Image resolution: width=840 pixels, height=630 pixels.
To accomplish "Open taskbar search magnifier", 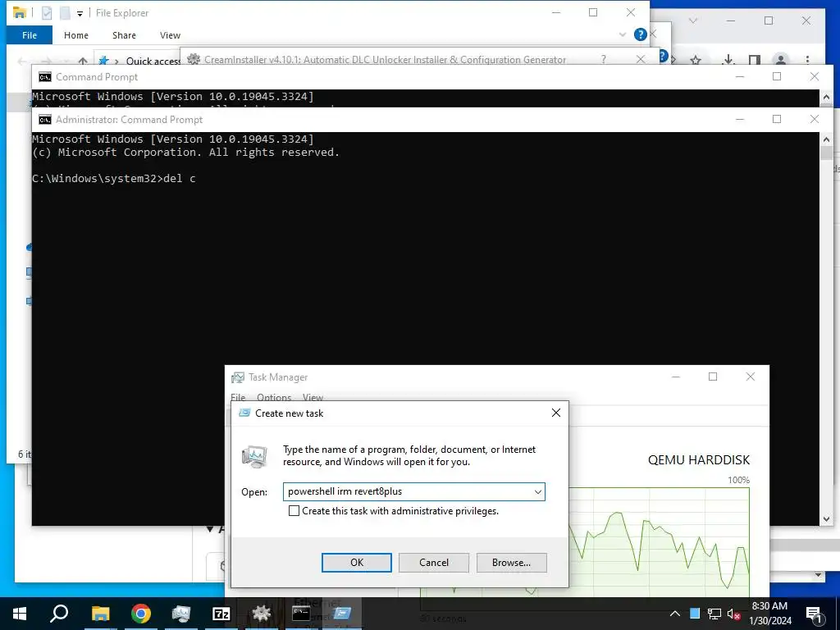I will pos(59,614).
